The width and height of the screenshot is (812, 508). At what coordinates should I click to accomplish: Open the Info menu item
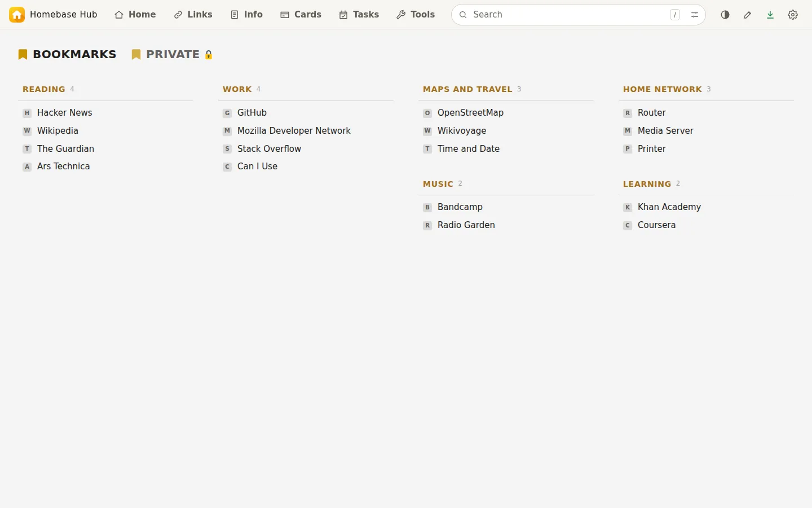(247, 15)
